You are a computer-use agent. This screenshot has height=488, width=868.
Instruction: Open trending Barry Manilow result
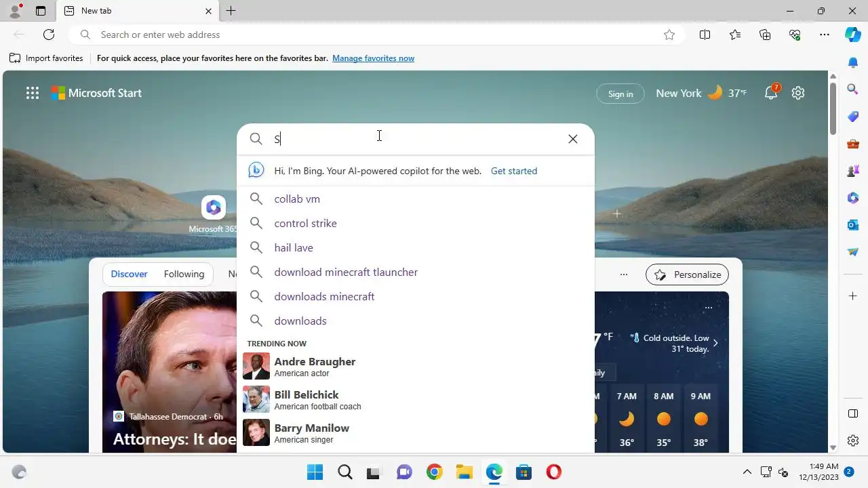[415, 433]
